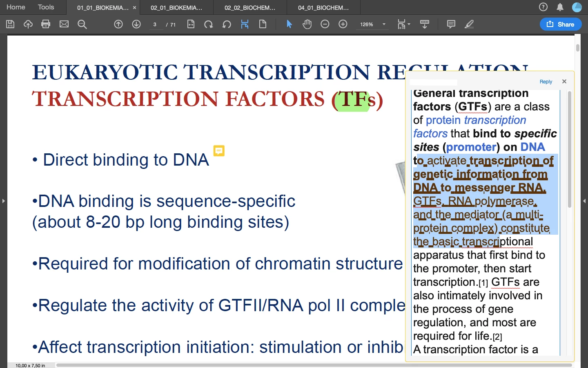Go to next page arrow icon
This screenshot has height=368, width=588.
[x=136, y=24]
